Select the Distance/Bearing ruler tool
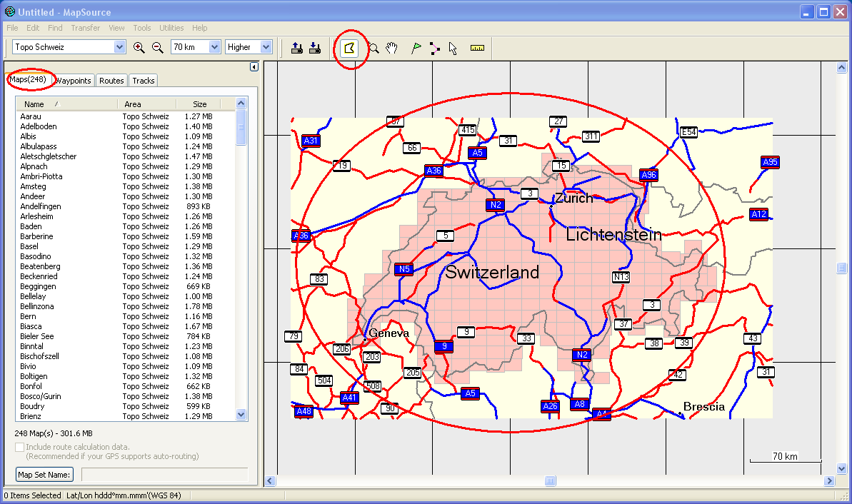 tap(477, 48)
